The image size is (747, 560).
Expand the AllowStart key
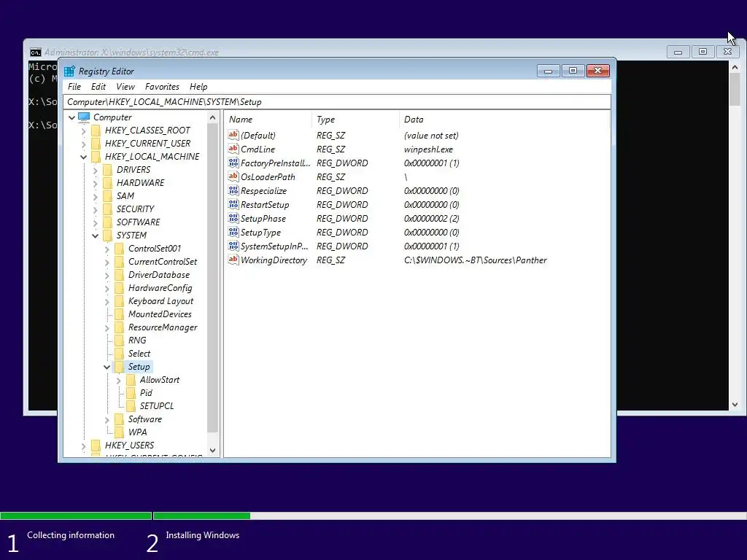119,380
